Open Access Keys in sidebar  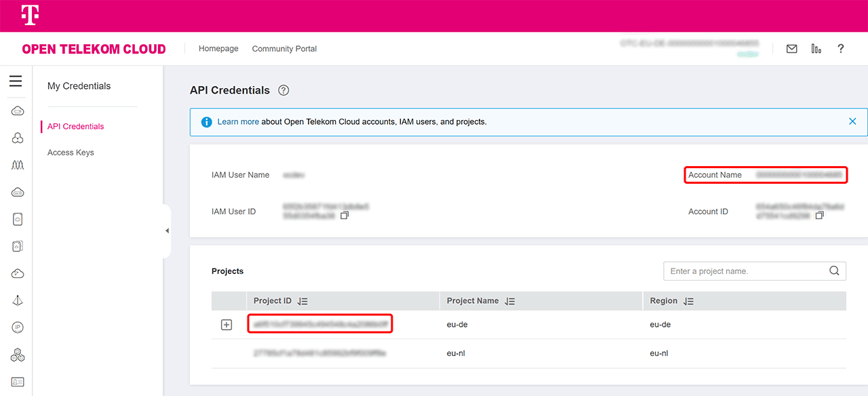[x=71, y=153]
